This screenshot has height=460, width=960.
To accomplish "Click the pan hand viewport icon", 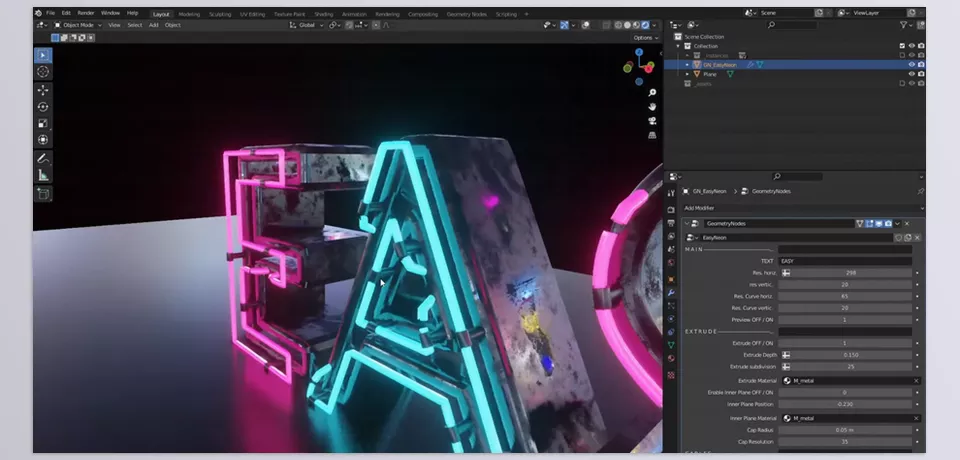I will [652, 107].
